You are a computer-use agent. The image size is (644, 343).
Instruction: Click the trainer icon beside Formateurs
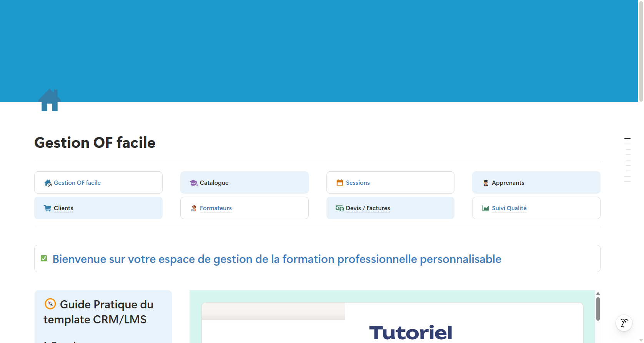(x=193, y=208)
